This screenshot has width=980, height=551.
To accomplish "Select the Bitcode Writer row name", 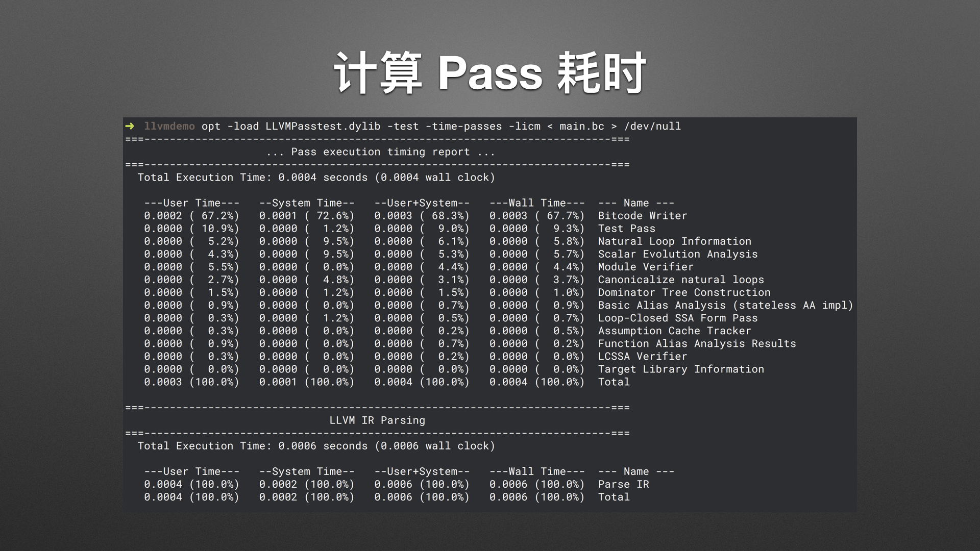I will [642, 216].
